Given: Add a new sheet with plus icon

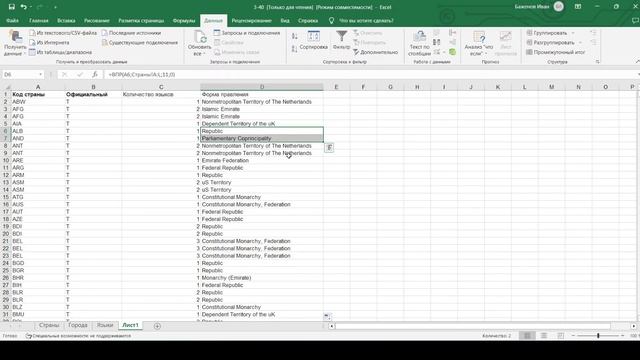Looking at the screenshot, I should click(x=157, y=326).
